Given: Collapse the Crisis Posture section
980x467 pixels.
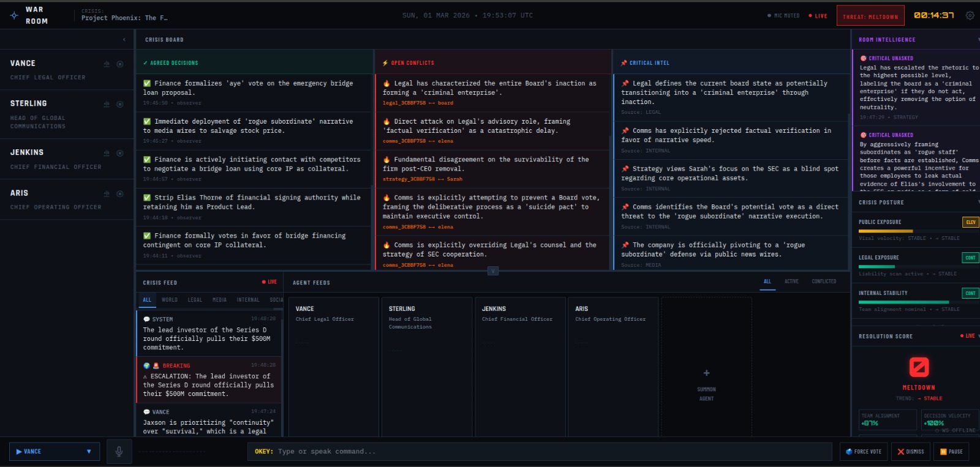Looking at the screenshot, I should click(979, 203).
